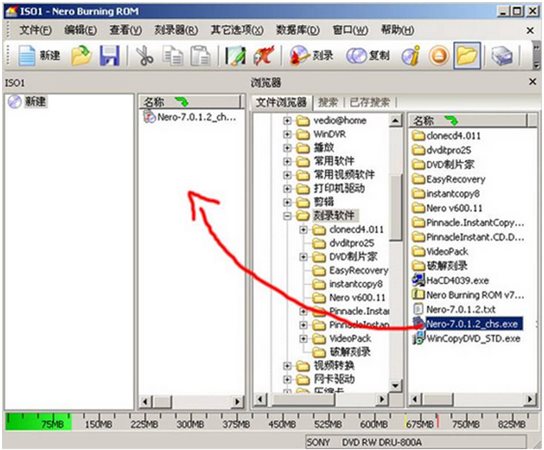
Task: Expand the 常用软件 folder node
Action: [287, 161]
